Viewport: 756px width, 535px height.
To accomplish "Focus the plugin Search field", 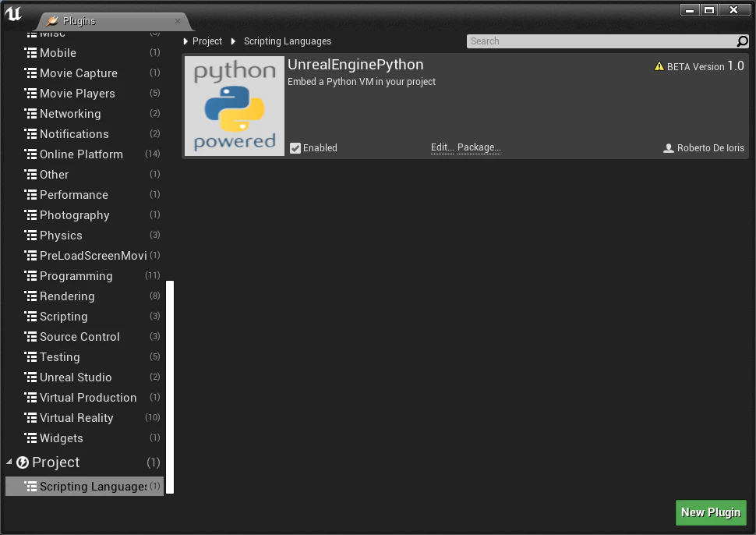I will [x=607, y=41].
